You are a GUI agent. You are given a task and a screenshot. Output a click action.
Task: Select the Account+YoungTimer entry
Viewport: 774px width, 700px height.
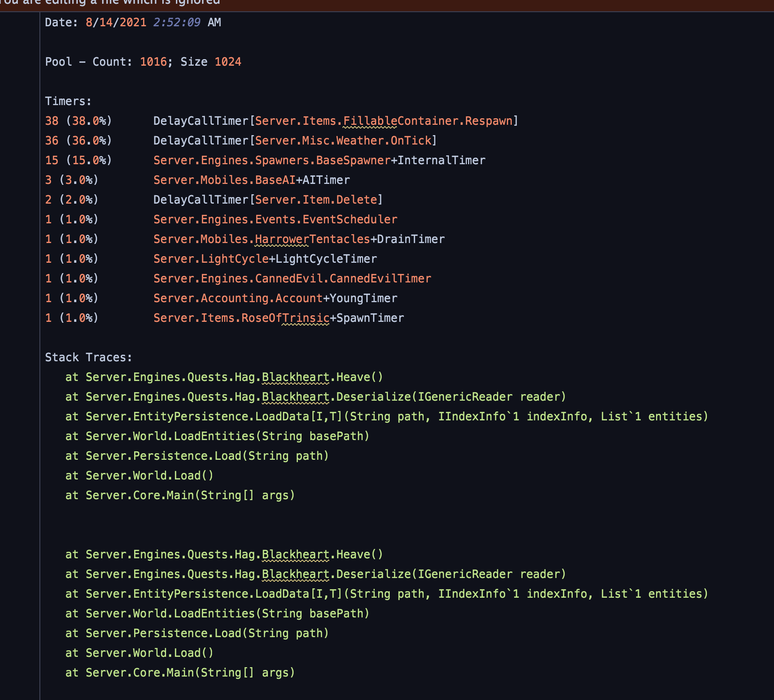tap(275, 298)
